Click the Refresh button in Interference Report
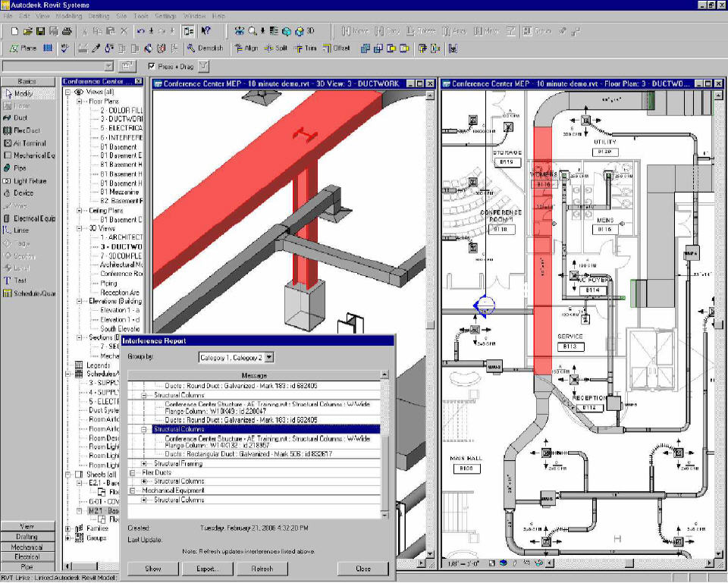Screen dimensions: 728x583 tap(262, 568)
